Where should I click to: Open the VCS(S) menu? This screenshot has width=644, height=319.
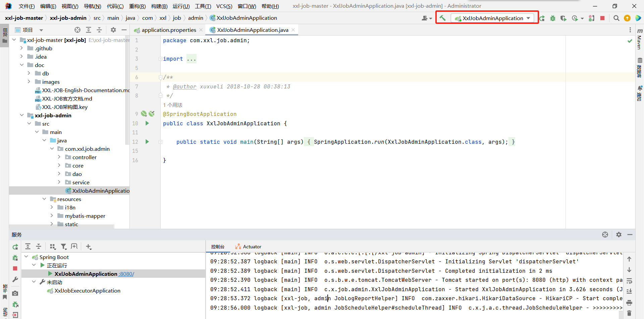click(224, 6)
